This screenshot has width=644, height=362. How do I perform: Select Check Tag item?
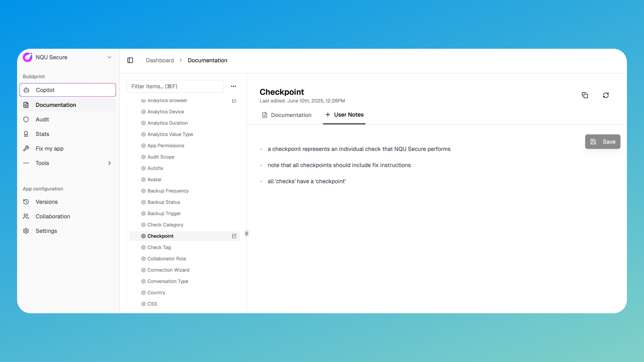point(185,247)
